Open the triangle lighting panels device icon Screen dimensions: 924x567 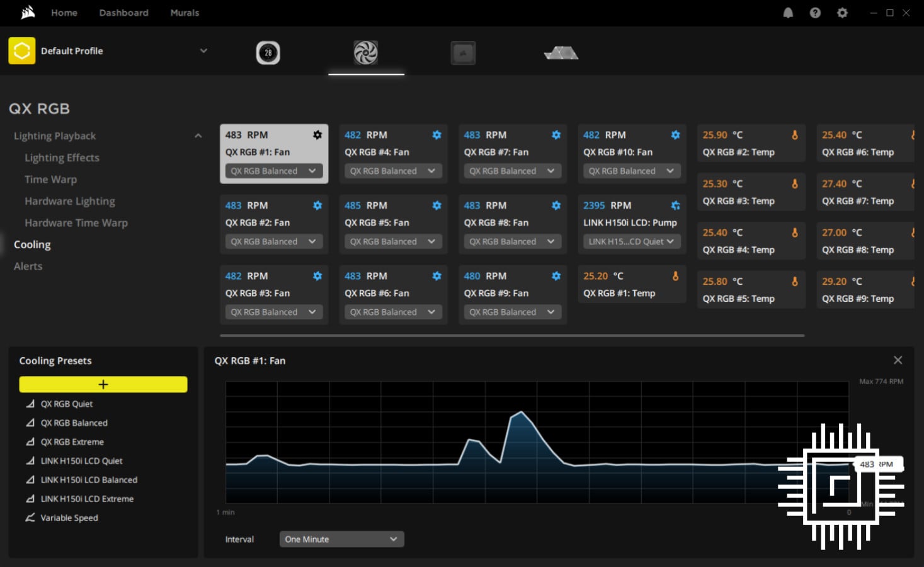559,52
